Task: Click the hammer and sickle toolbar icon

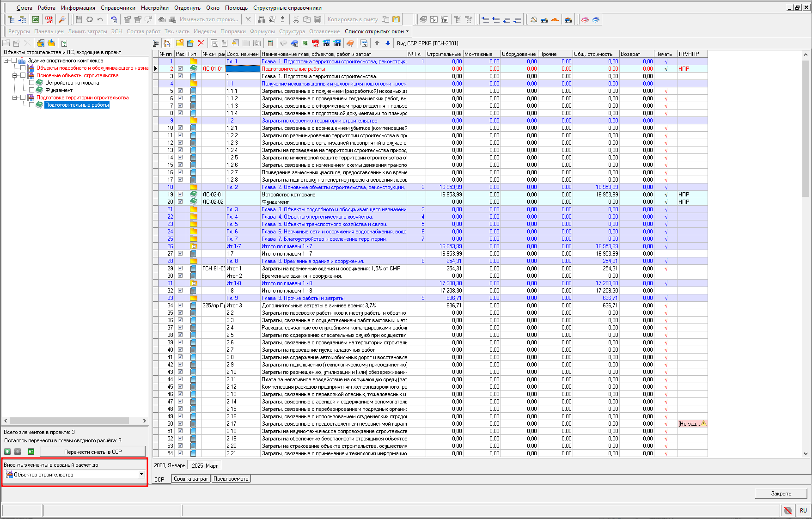Action: (533, 19)
